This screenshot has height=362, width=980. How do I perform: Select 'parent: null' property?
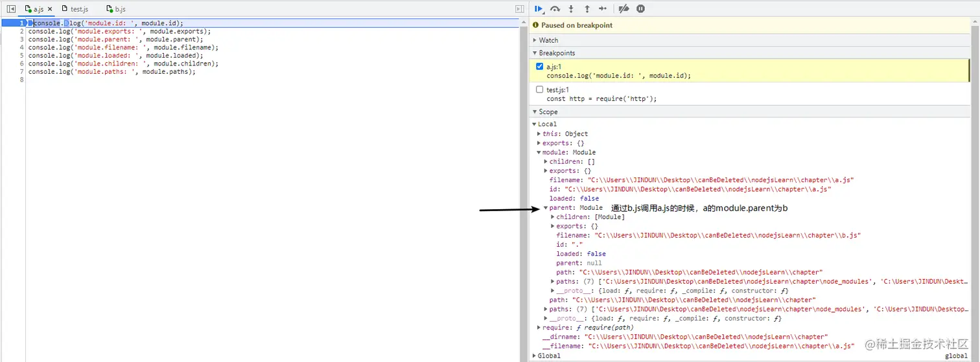click(579, 263)
